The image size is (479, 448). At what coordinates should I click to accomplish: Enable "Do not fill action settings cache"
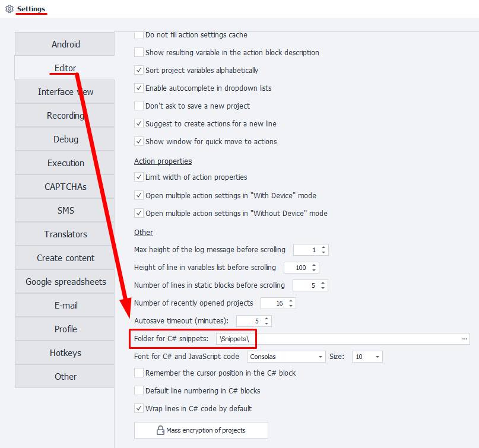point(138,35)
